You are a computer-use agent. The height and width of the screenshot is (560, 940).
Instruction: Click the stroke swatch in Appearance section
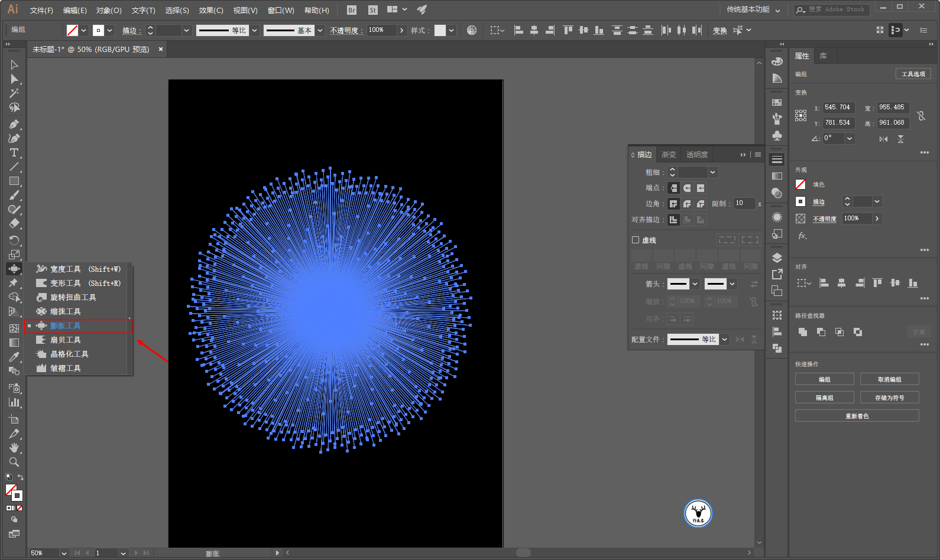coord(800,201)
